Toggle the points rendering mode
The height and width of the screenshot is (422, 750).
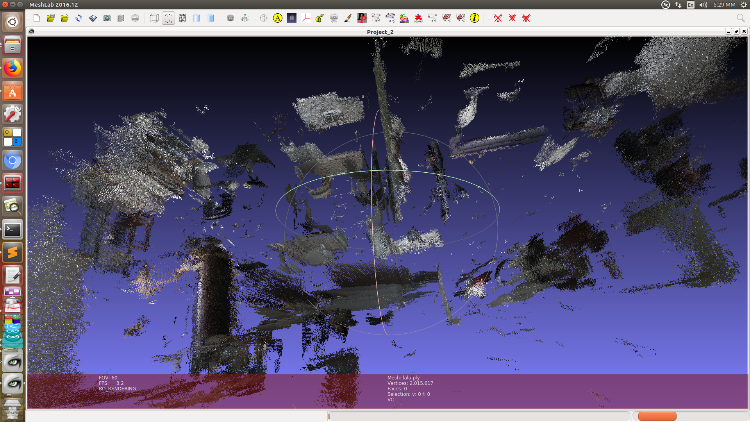(x=168, y=18)
